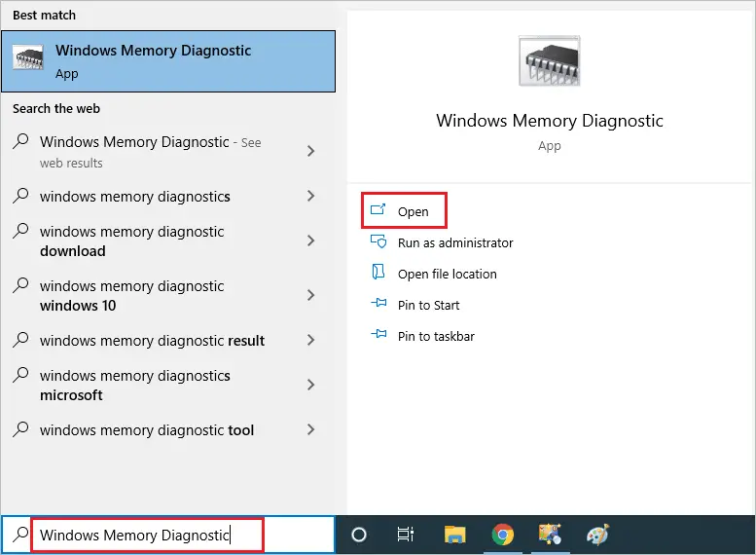
Task: Click the magnifier icon in taskbar search box
Action: point(20,535)
